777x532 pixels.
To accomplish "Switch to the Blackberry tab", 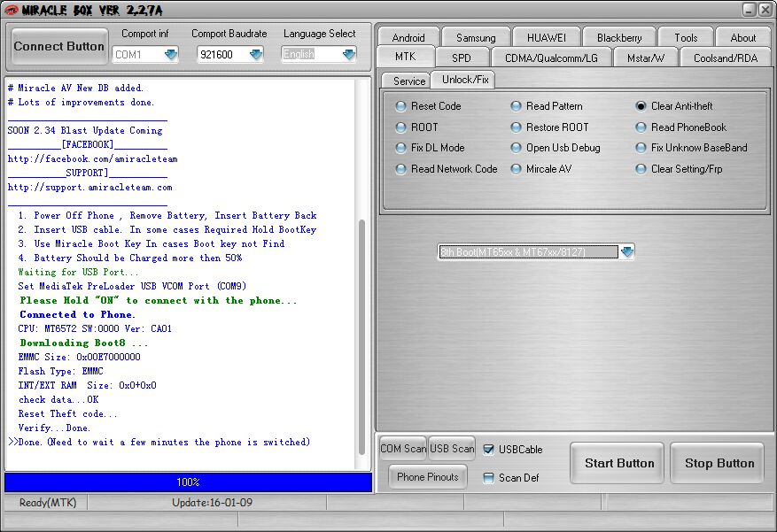I will point(619,37).
